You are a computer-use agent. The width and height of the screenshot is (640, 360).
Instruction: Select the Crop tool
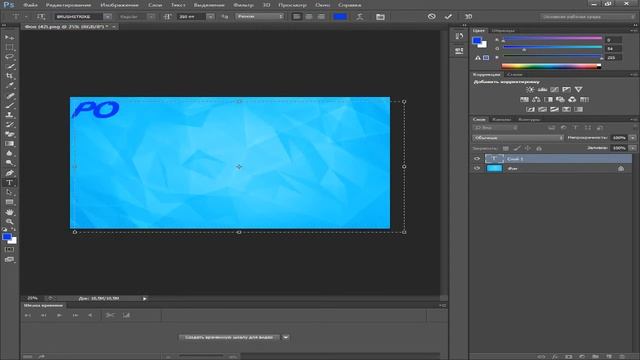(9, 76)
